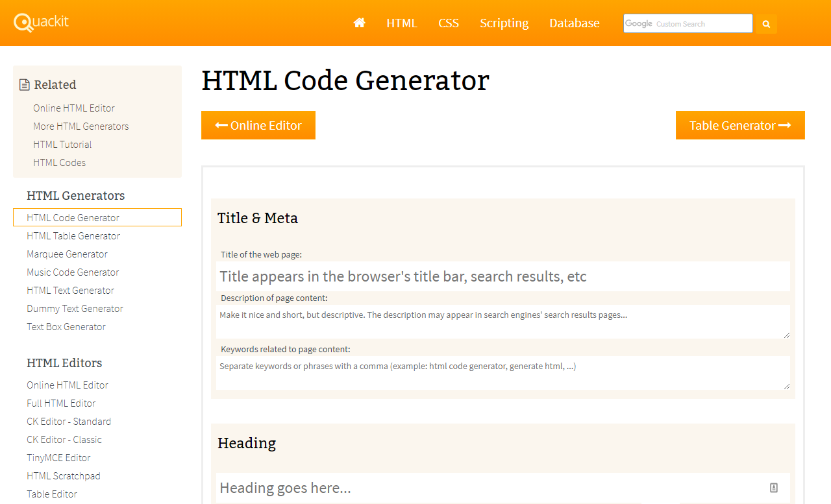Open More HTML Generators link

click(x=81, y=126)
